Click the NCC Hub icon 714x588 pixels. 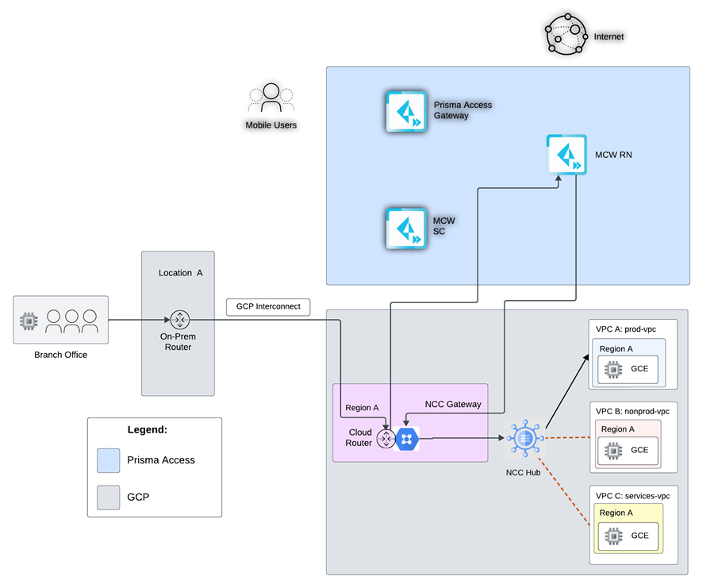point(525,438)
